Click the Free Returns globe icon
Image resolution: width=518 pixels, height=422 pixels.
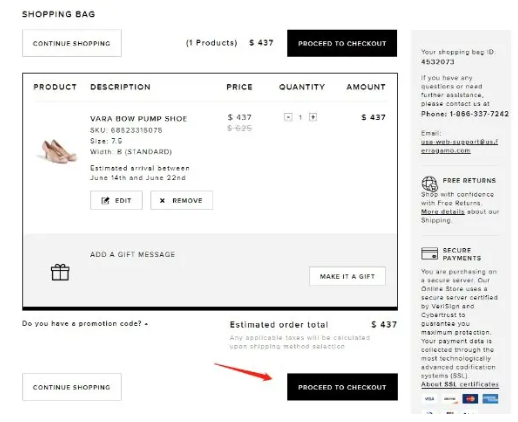pyautogui.click(x=429, y=183)
